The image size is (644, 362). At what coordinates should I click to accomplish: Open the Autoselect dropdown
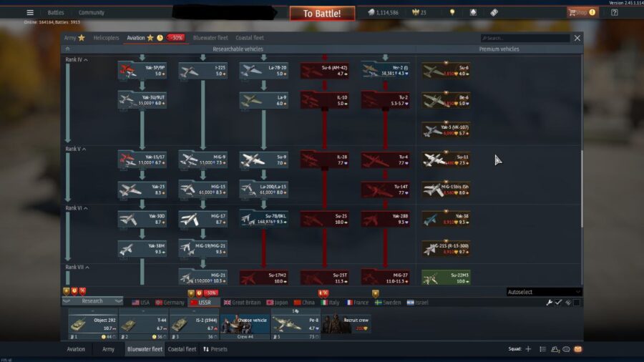[x=544, y=292]
